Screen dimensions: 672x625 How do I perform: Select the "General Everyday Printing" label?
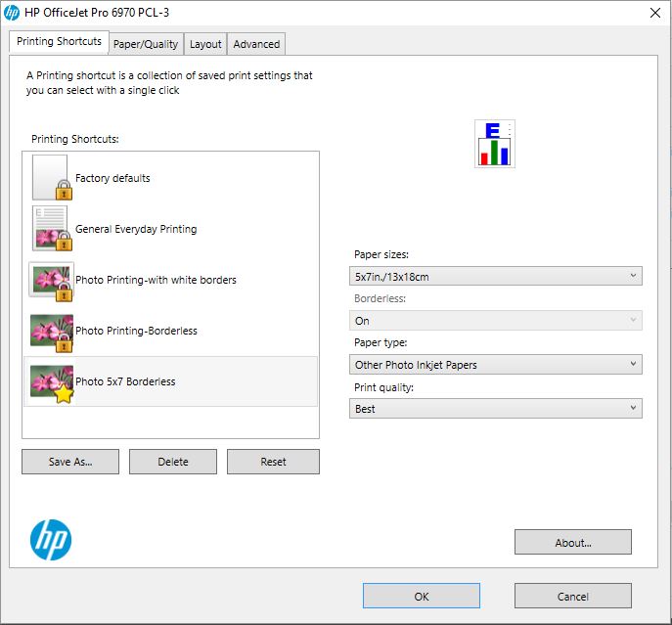point(136,229)
